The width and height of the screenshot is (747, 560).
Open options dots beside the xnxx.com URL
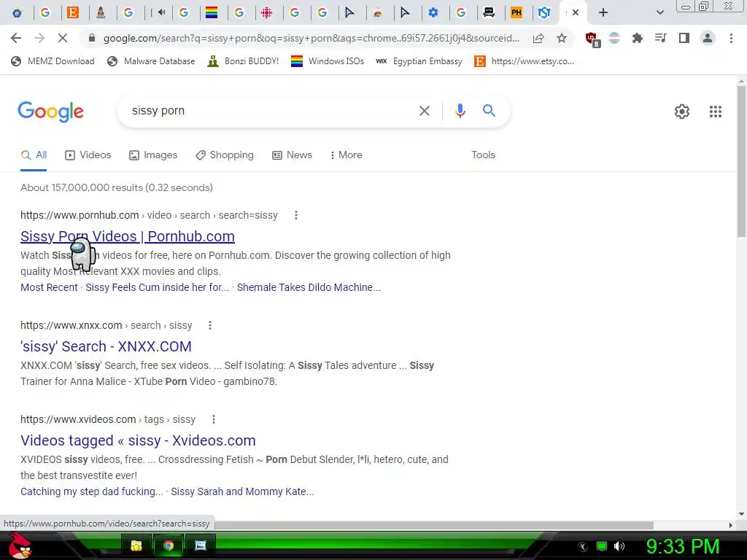[209, 325]
